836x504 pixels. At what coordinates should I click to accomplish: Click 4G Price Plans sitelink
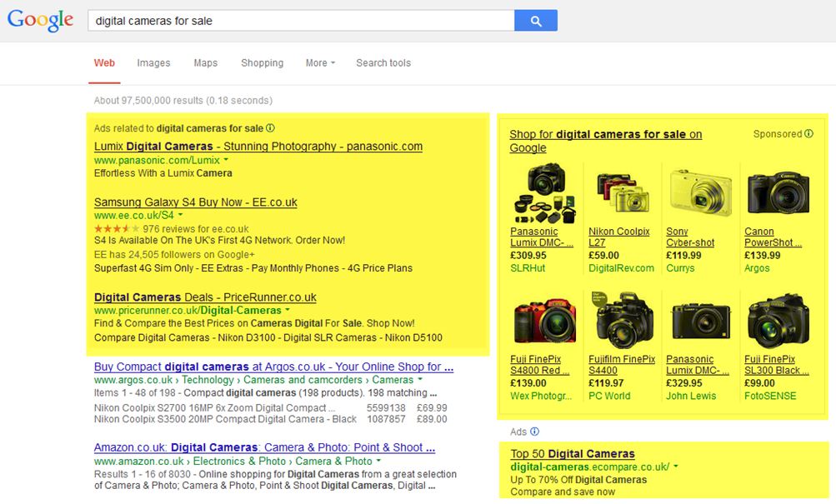pos(380,268)
